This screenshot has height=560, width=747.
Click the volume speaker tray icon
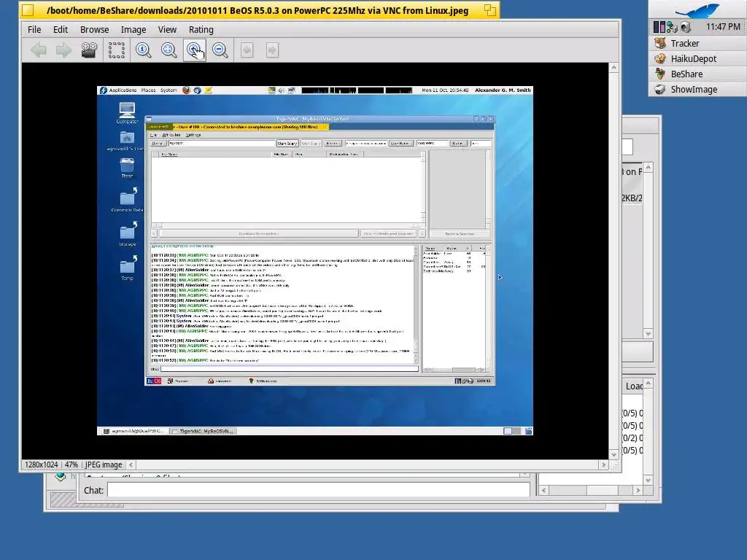(685, 27)
